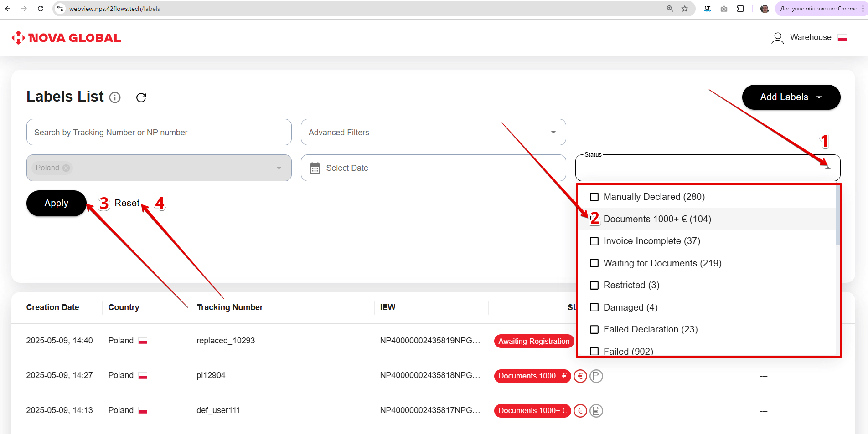The image size is (868, 434).
Task: Click the document icon in the def_user111 row
Action: (x=596, y=411)
